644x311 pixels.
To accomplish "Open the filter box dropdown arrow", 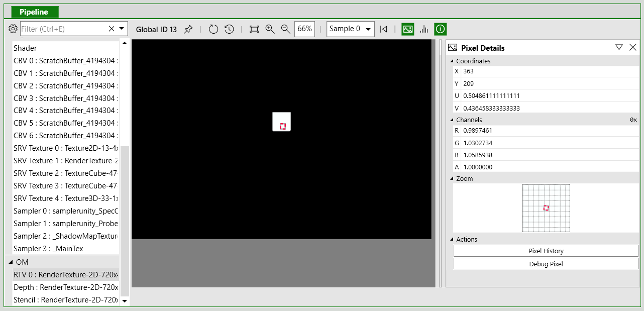I will pos(122,29).
